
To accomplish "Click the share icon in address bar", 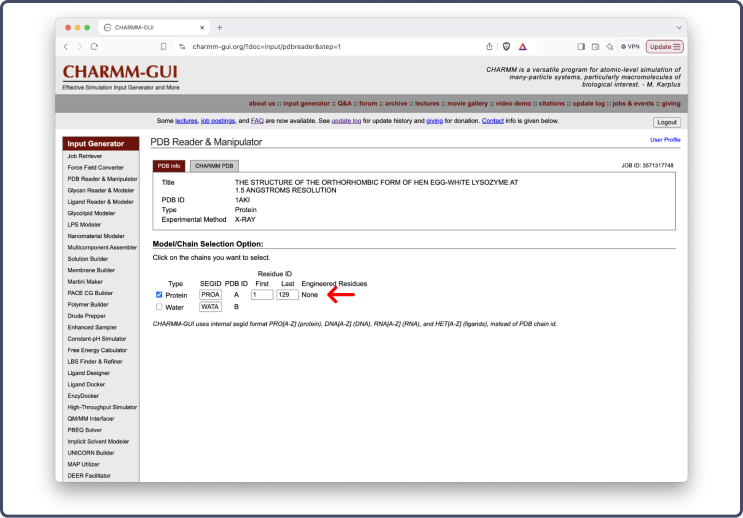I will point(489,47).
